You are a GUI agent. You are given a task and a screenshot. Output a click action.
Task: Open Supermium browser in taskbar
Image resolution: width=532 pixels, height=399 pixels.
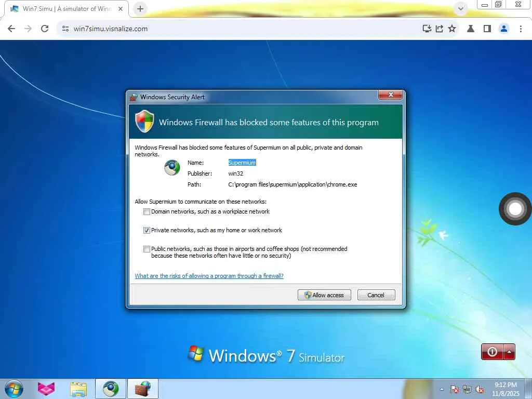[111, 389]
